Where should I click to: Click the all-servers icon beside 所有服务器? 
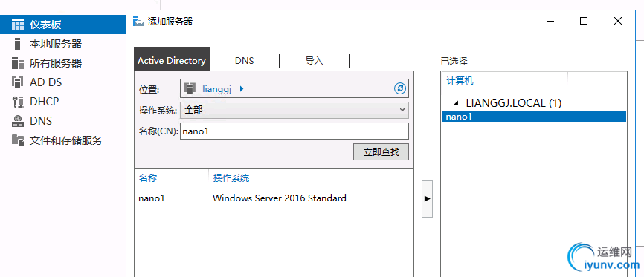[x=18, y=63]
